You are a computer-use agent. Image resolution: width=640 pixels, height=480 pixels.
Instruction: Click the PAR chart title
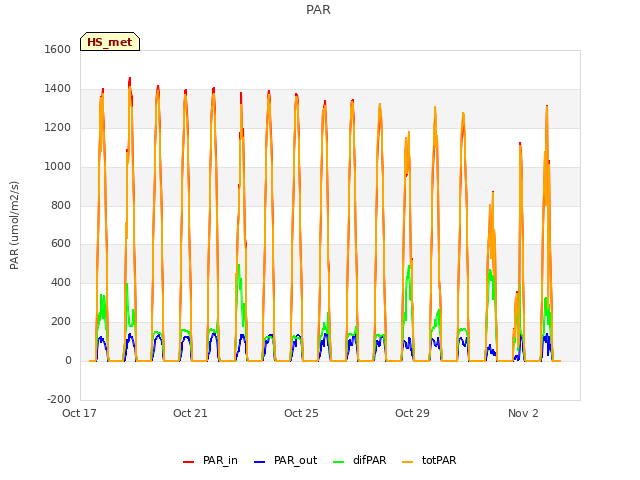pyautogui.click(x=318, y=10)
